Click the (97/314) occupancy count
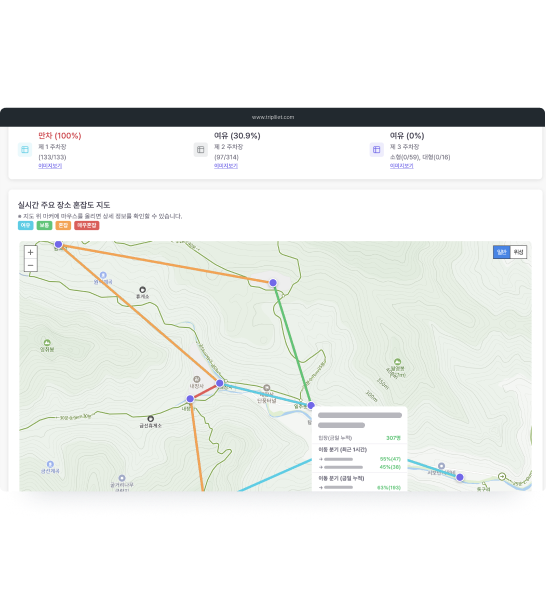 point(226,157)
